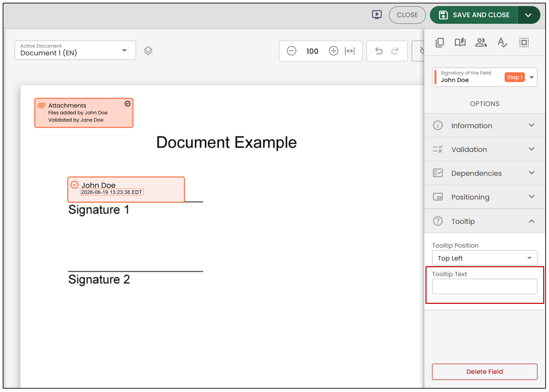The width and height of the screenshot is (549, 392).
Task: Select the text validation icon in sidebar
Action: pyautogui.click(x=502, y=42)
